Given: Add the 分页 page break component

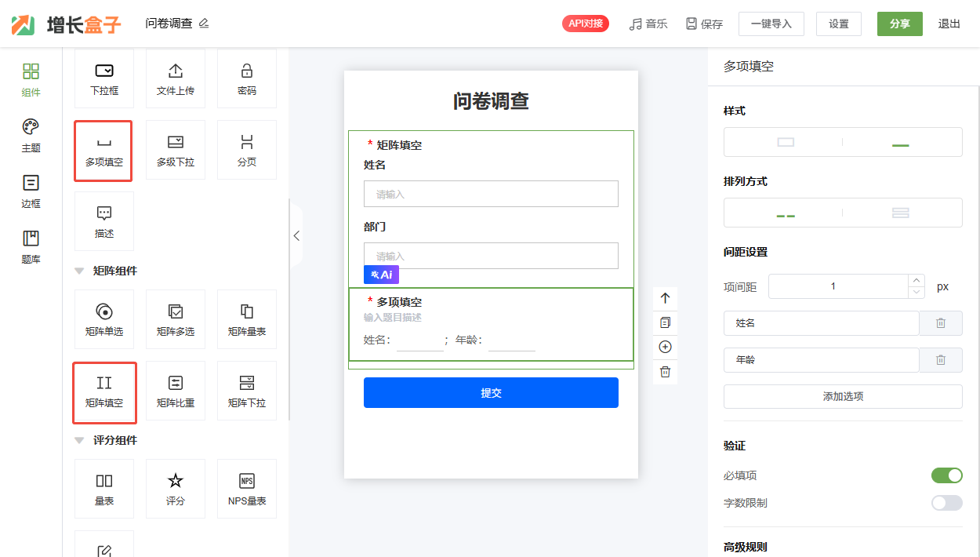Looking at the screenshot, I should pos(247,151).
